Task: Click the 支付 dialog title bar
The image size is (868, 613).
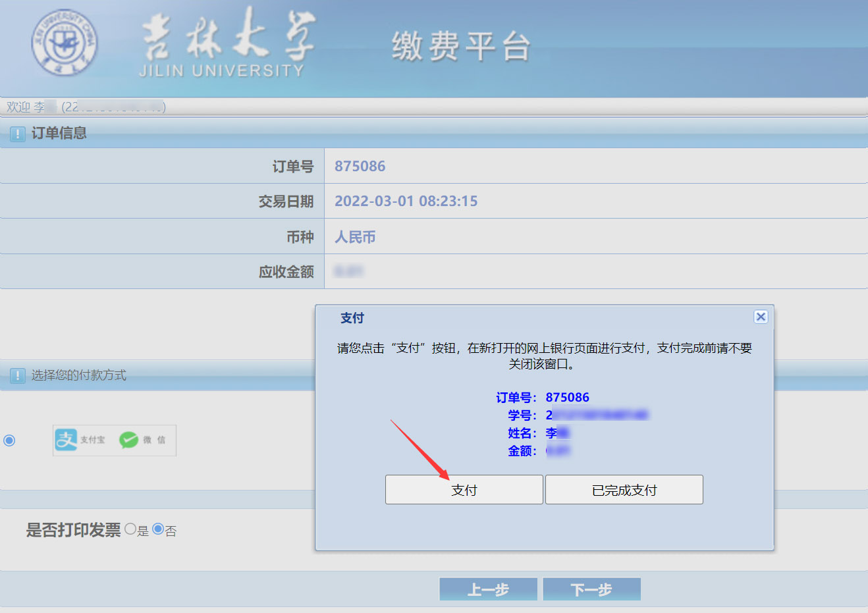Action: pos(527,318)
